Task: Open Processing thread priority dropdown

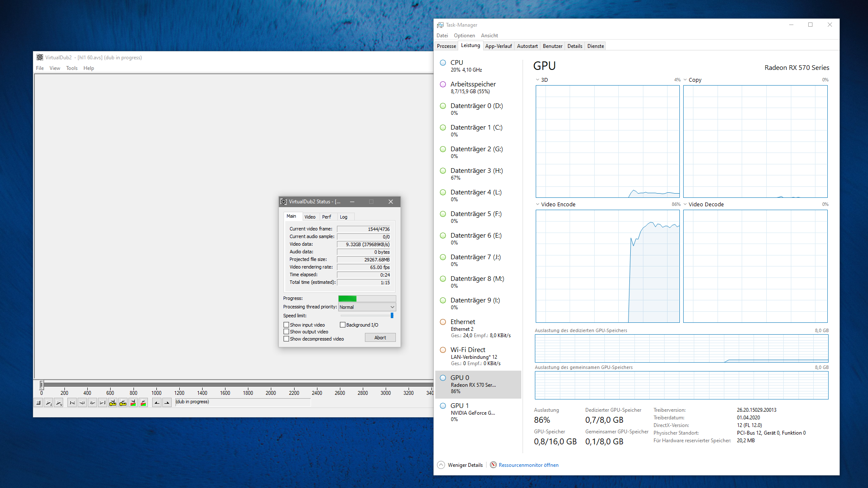Action: pyautogui.click(x=367, y=307)
